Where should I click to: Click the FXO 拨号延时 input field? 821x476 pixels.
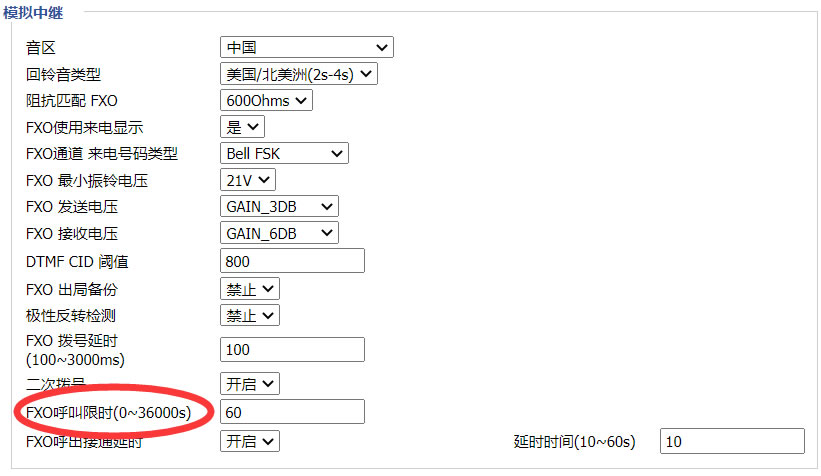(292, 349)
